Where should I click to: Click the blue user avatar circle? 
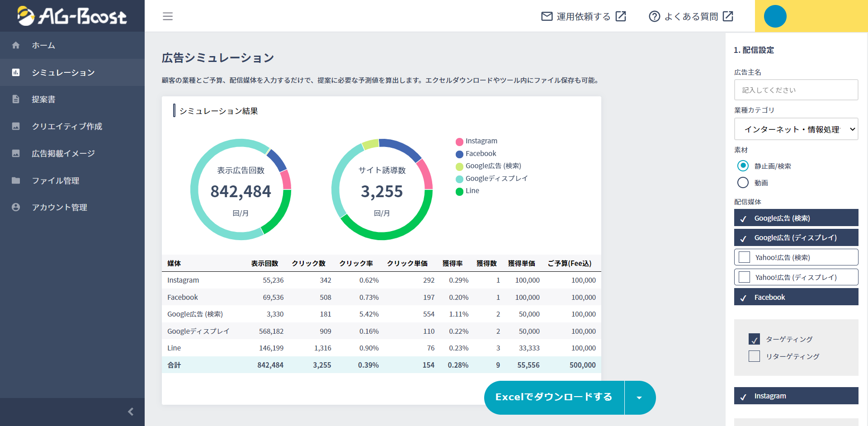[775, 16]
